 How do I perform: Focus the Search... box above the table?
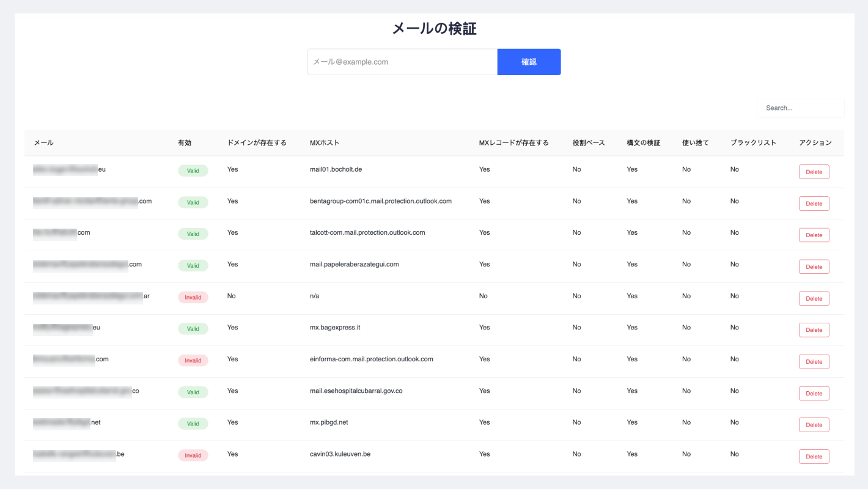pos(800,108)
